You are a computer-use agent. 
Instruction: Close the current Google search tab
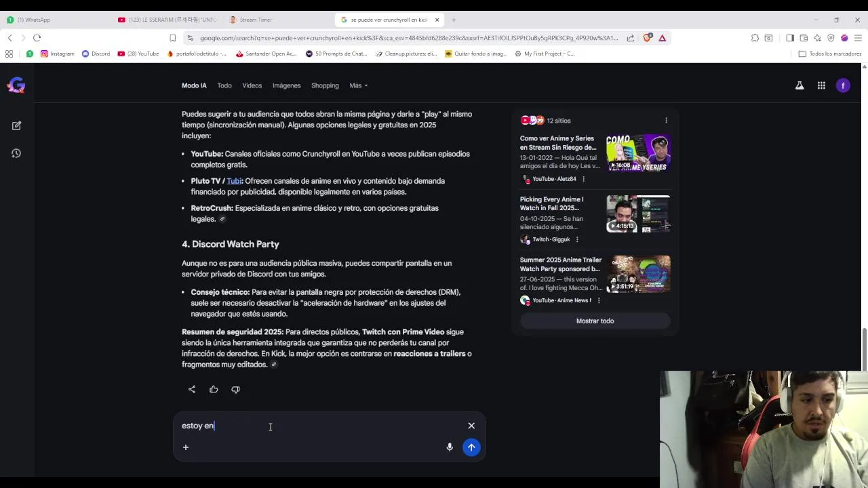point(437,20)
